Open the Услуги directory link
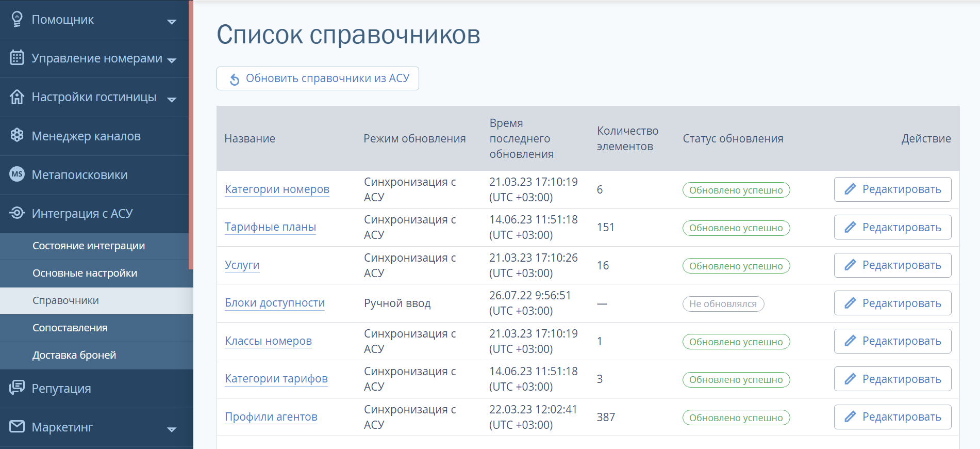Image resolution: width=980 pixels, height=449 pixels. tap(242, 265)
